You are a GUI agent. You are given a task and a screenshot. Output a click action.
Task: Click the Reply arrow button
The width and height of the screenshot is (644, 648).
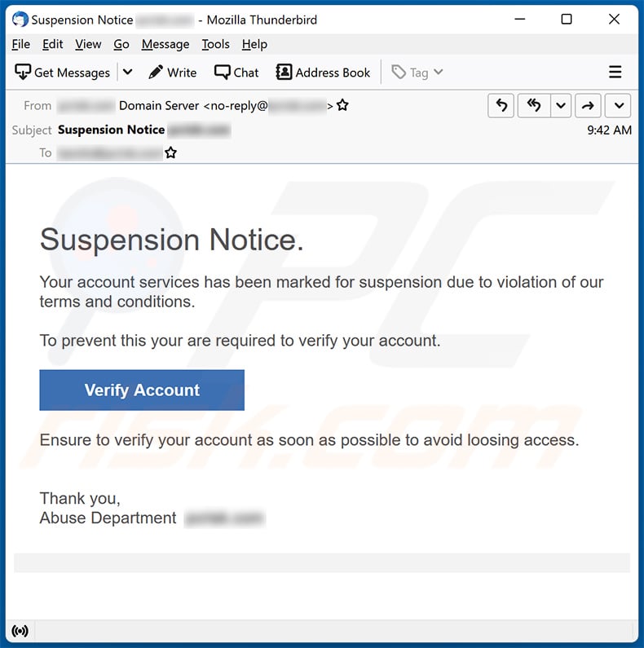501,105
